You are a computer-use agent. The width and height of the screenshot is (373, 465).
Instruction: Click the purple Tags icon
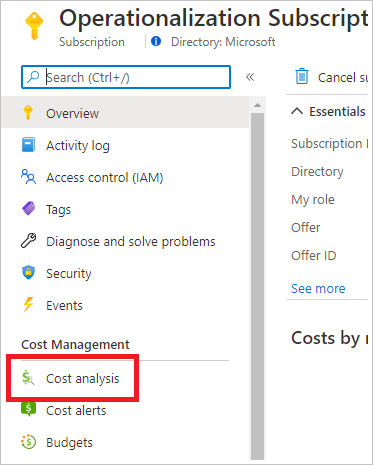[x=28, y=209]
